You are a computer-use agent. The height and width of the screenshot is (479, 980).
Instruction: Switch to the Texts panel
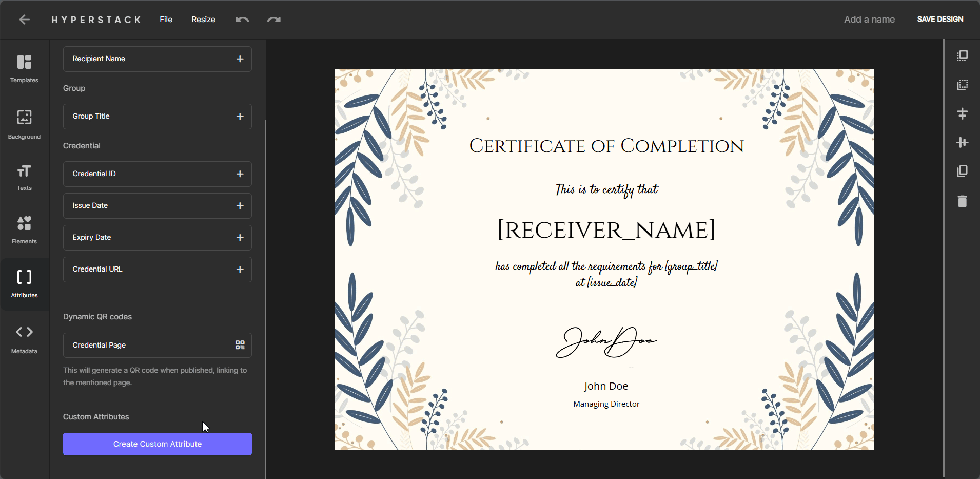24,177
